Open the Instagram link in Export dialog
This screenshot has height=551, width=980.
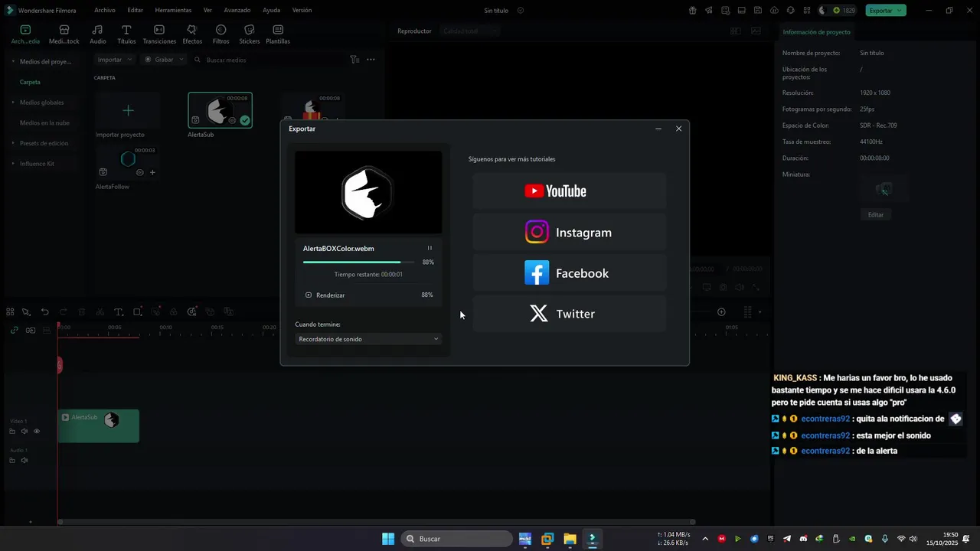tap(569, 232)
